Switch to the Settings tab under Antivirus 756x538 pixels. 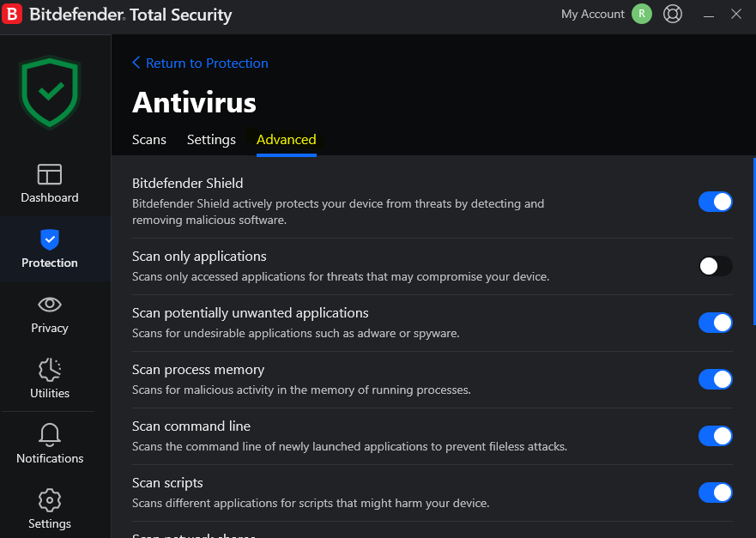click(x=211, y=140)
